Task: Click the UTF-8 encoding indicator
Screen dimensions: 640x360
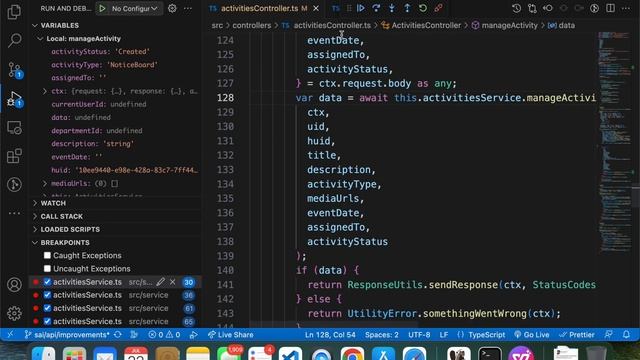Action: pyautogui.click(x=419, y=335)
